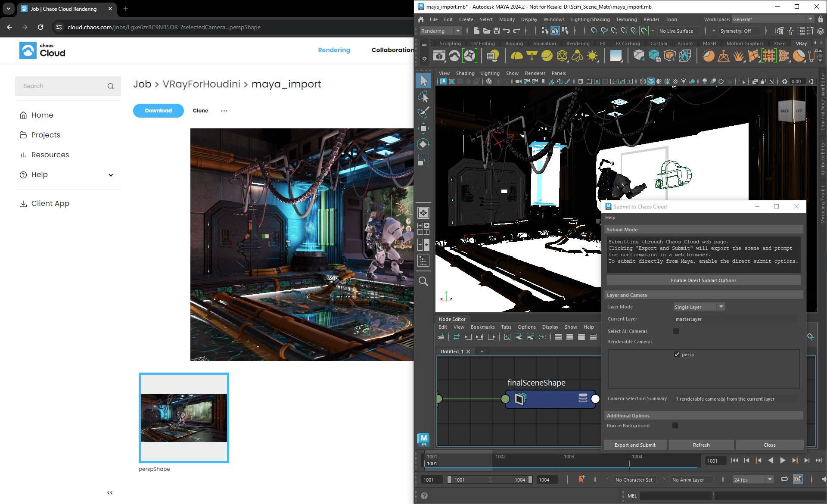
Task: Click the Export and Submit button
Action: pos(635,445)
